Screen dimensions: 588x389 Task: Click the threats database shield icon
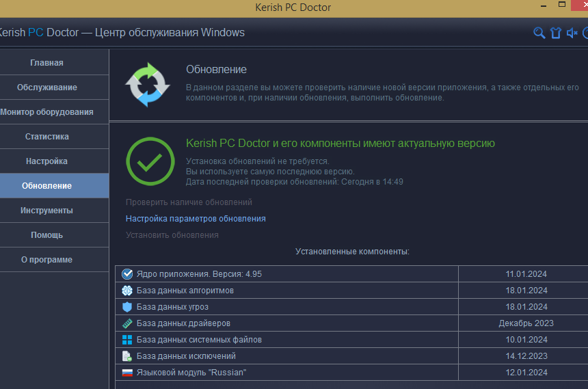[127, 307]
